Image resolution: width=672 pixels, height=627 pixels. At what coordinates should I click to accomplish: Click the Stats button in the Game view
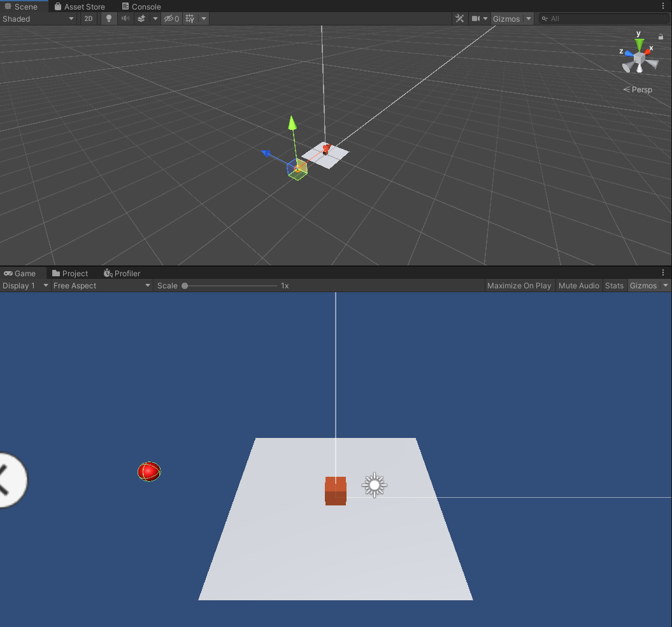614,285
